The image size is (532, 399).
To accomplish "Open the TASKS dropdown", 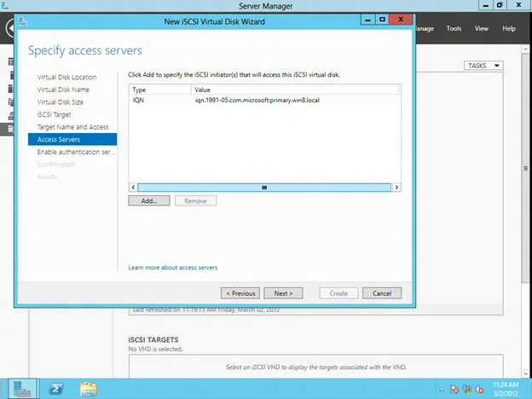I will 483,66.
